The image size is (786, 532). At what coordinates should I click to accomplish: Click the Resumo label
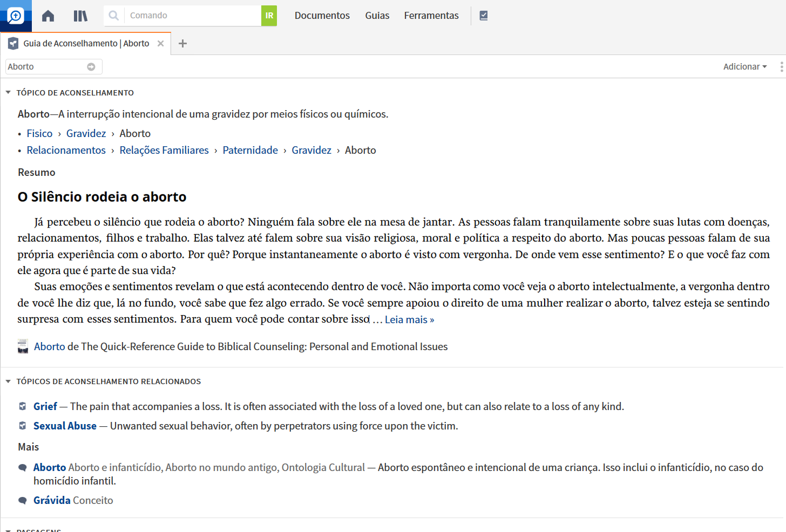click(x=37, y=172)
